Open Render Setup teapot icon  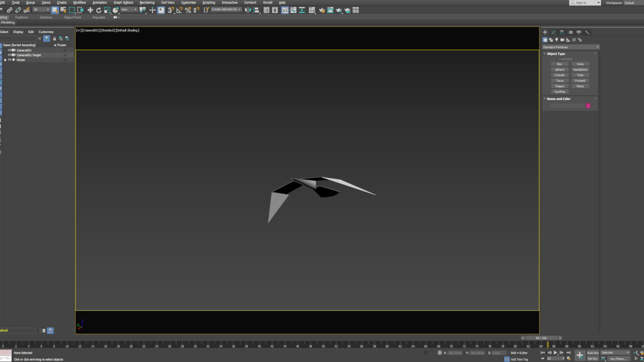click(322, 10)
